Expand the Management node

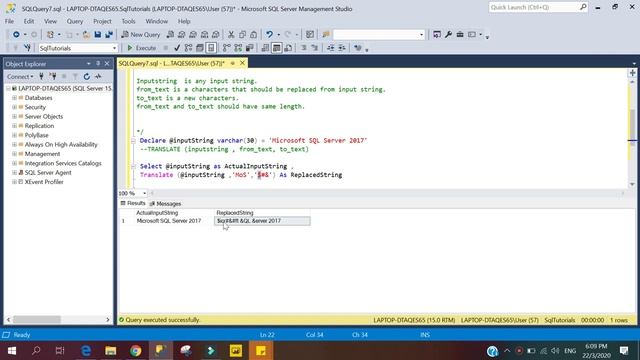pos(14,154)
